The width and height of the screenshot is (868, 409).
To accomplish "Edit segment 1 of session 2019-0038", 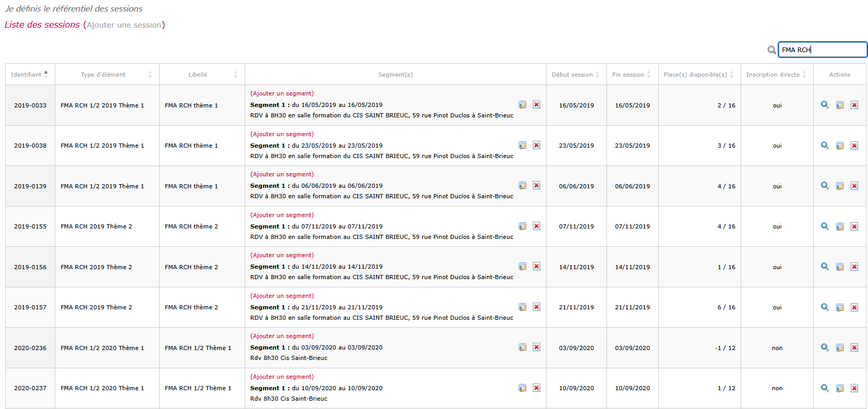I will pos(522,146).
